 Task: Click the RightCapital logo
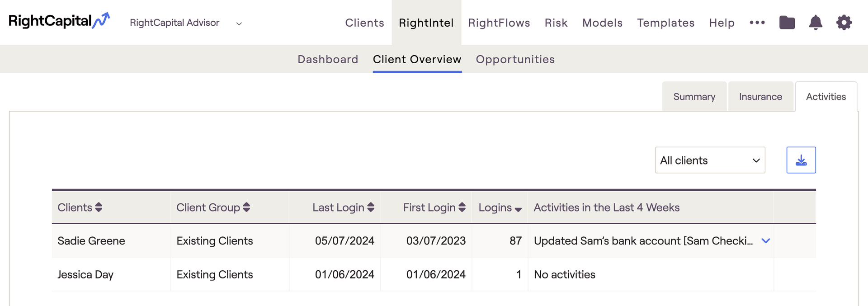coord(59,21)
